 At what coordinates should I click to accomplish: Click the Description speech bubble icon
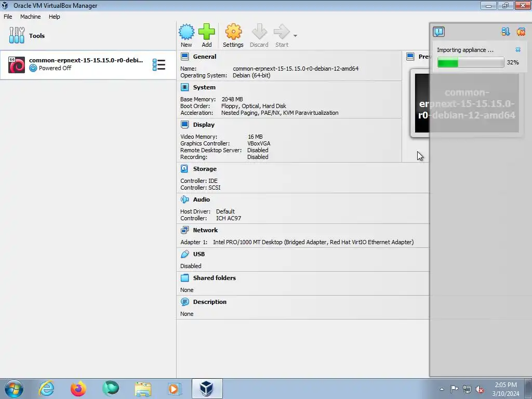[x=184, y=302]
